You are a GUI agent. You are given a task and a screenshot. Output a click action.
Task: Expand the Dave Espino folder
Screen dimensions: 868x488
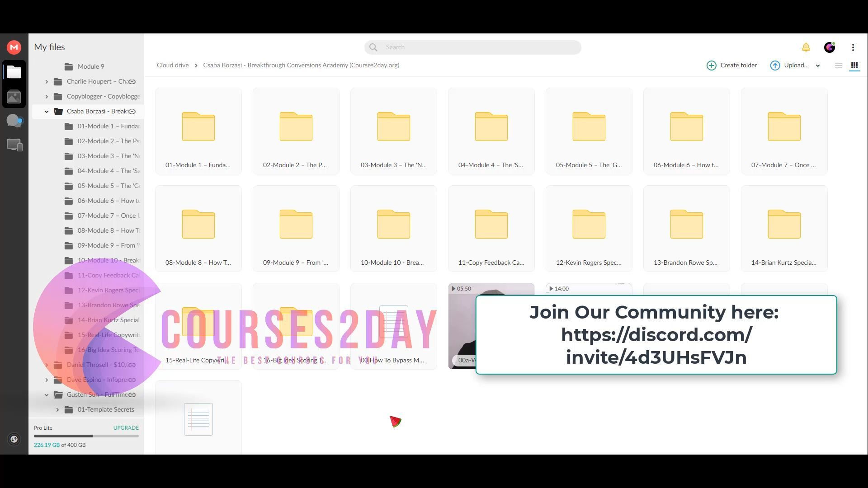coord(47,380)
